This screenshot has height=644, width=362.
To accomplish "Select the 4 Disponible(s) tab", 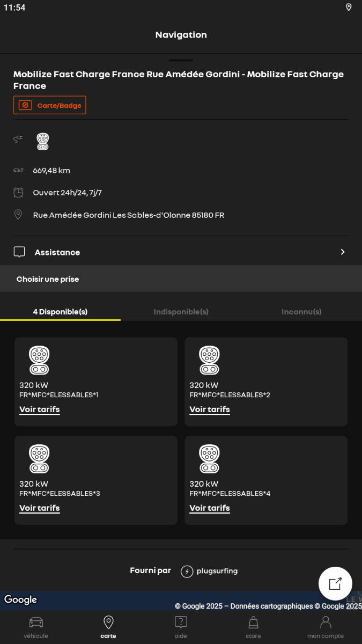I will coord(60,312).
